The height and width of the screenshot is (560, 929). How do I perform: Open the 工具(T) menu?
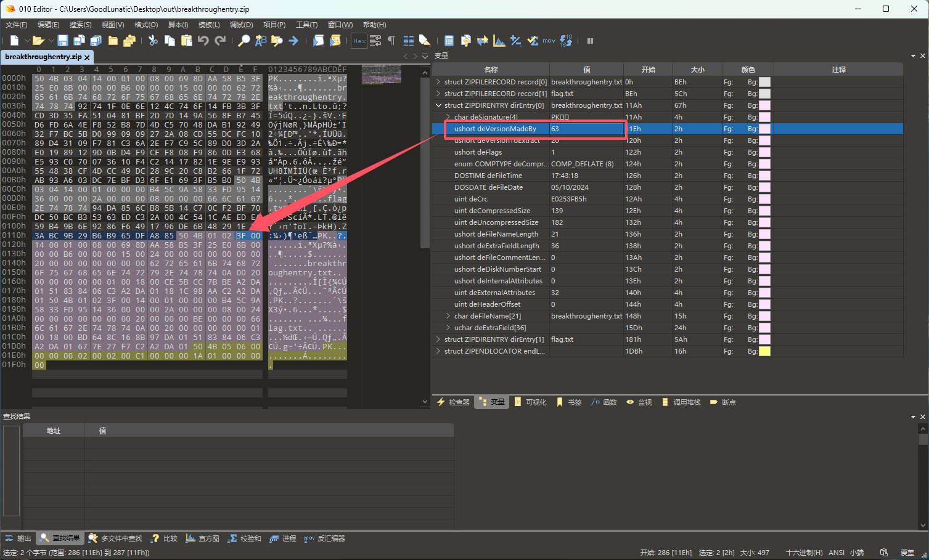[306, 25]
